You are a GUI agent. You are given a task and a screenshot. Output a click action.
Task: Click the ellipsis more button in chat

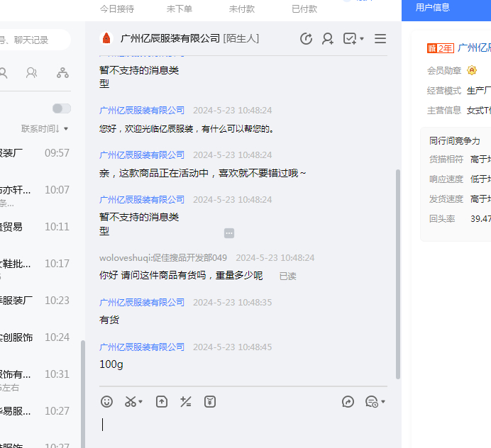(x=229, y=233)
